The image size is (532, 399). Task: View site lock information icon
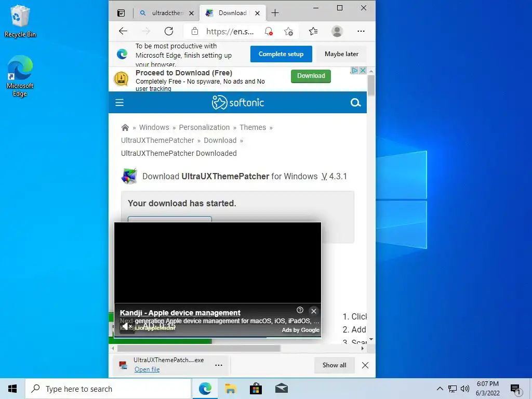195,31
